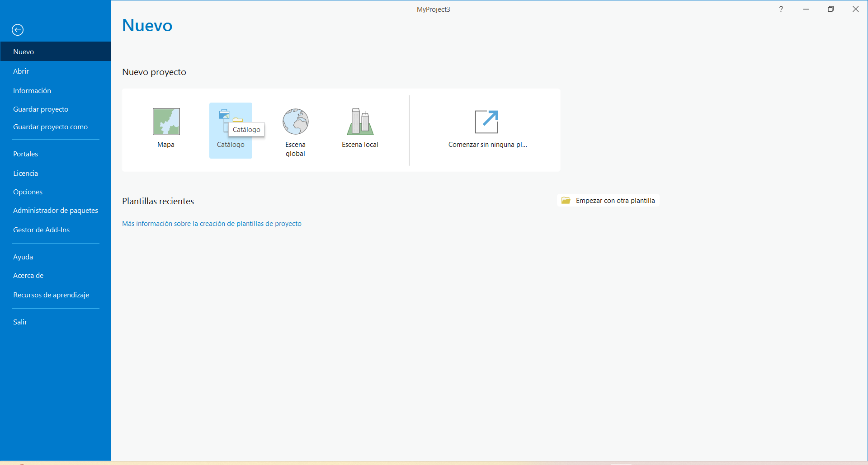This screenshot has width=868, height=465.
Task: Click Empezar con otra plantilla folder button
Action: (x=609, y=201)
